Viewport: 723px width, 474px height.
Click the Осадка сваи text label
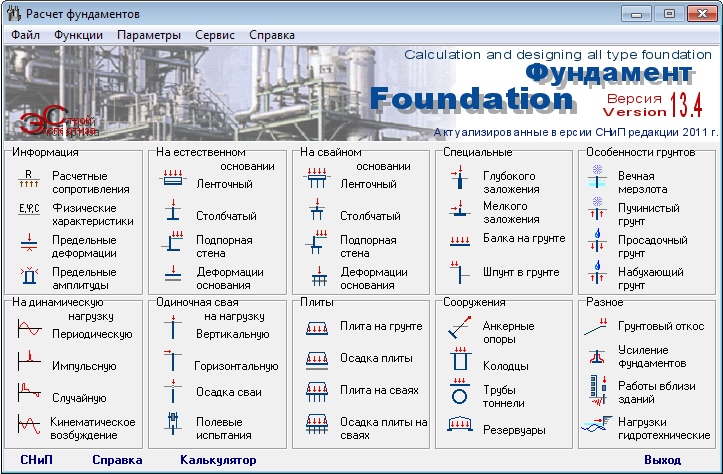229,392
